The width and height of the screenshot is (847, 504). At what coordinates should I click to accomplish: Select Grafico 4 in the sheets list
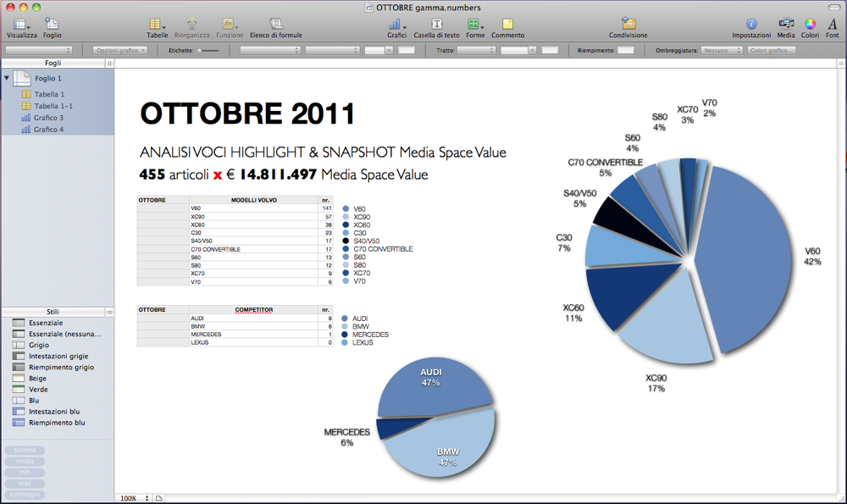click(x=48, y=130)
